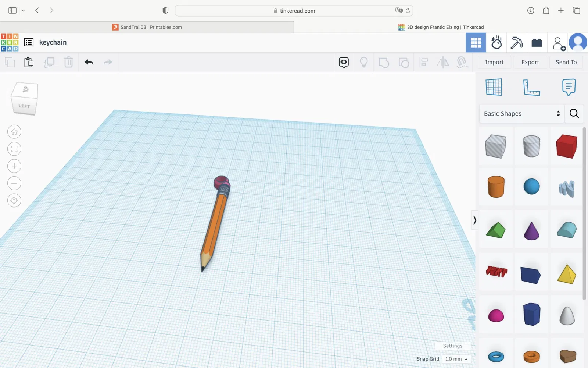Open the view comments/notes eye icon

pyautogui.click(x=344, y=63)
